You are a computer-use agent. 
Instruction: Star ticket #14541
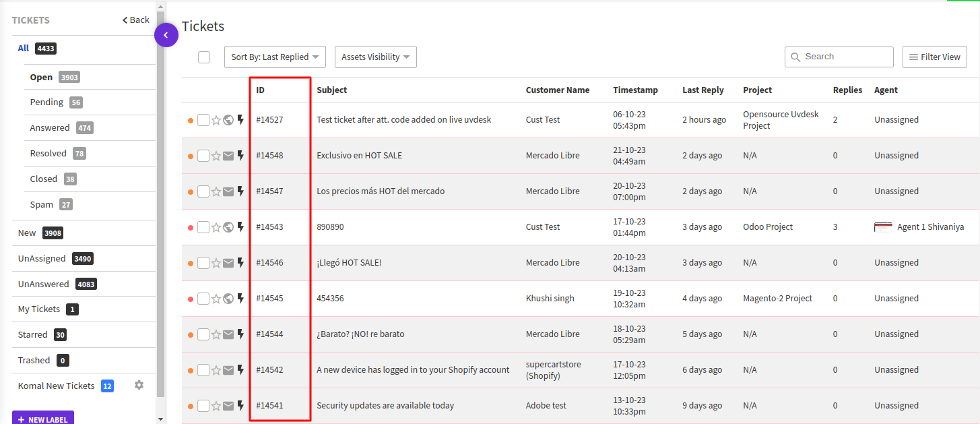(x=216, y=406)
